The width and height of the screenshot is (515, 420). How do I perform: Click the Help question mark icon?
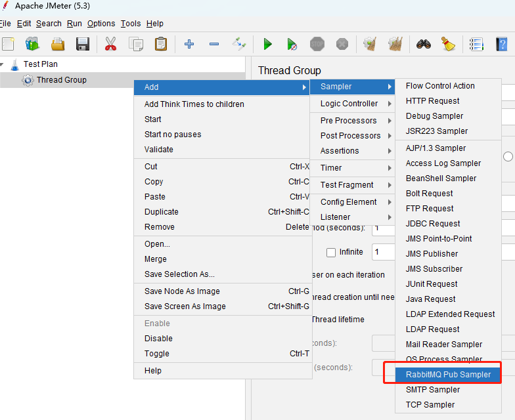click(x=502, y=44)
